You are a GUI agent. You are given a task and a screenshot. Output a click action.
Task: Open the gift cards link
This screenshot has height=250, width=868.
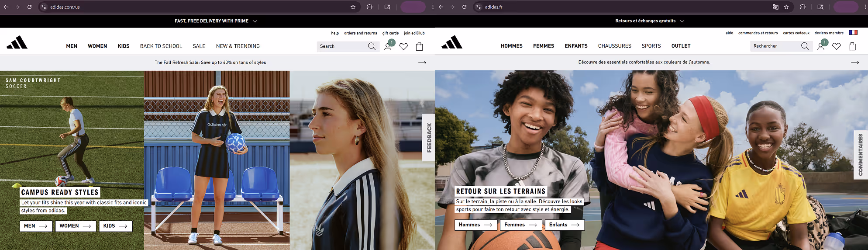390,33
